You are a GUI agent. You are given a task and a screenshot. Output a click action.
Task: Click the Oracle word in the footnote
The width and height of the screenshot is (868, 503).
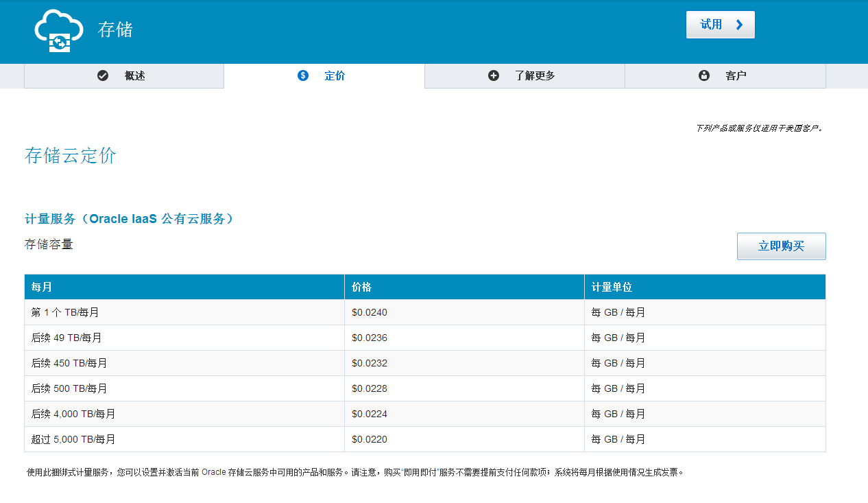pyautogui.click(x=213, y=472)
